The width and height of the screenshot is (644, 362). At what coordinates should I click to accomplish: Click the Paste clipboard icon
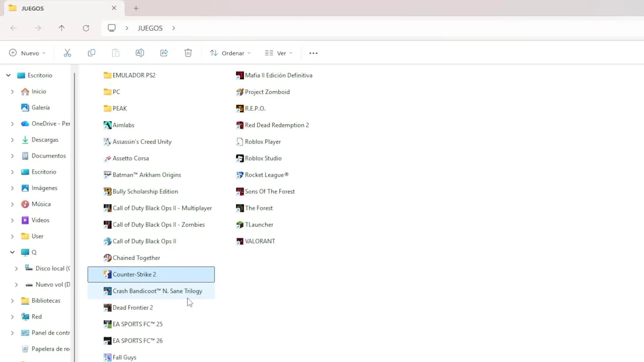(116, 53)
